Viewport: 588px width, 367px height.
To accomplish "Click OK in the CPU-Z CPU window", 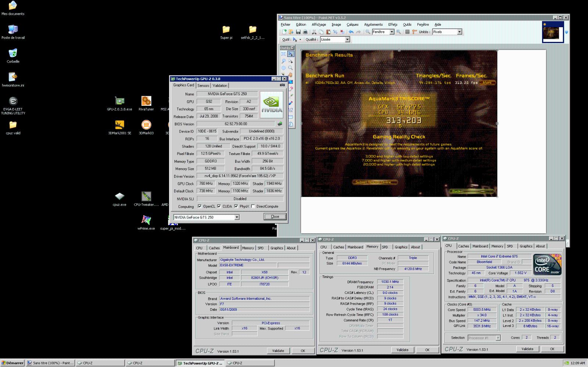I will pyautogui.click(x=552, y=349).
